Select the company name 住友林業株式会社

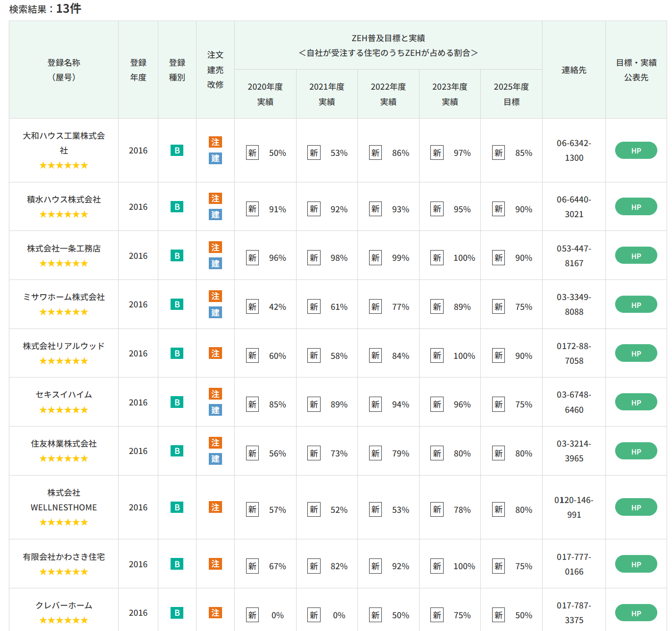(x=64, y=444)
